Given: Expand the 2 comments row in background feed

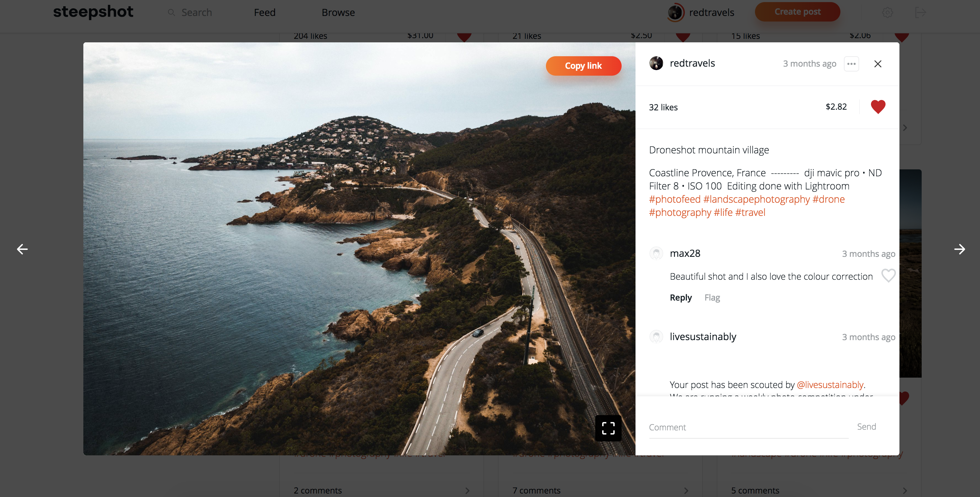Looking at the screenshot, I should (x=382, y=490).
